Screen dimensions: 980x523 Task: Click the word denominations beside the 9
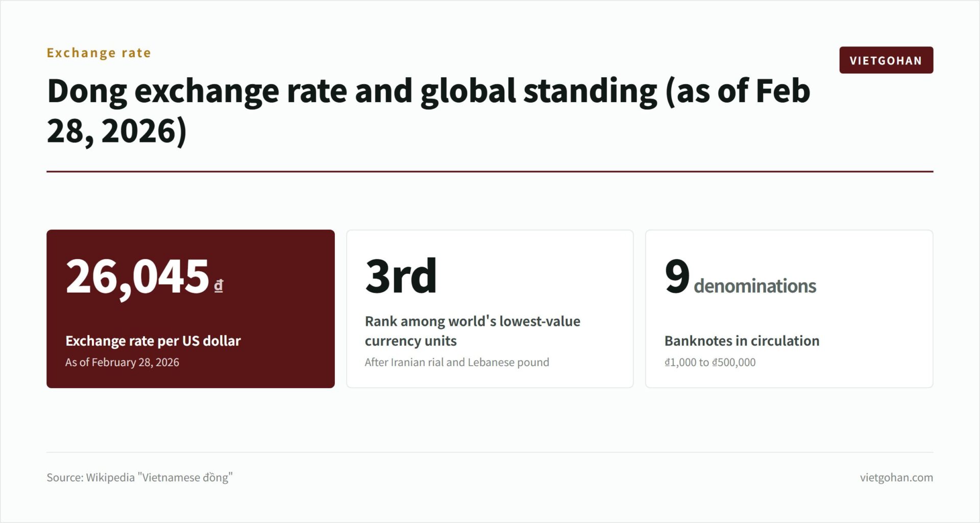coord(755,286)
